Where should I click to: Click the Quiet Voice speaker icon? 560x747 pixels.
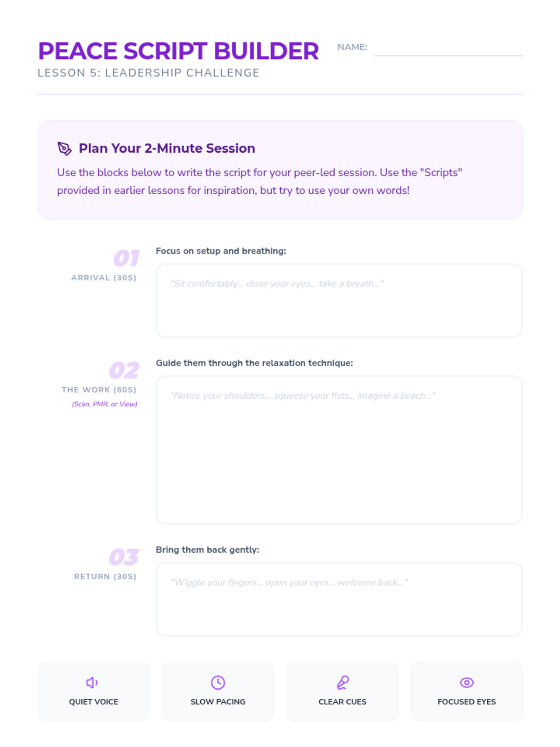click(x=92, y=683)
